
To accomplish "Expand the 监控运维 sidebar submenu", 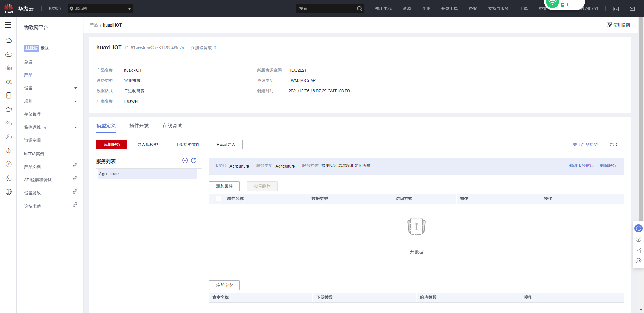I will click(x=76, y=127).
